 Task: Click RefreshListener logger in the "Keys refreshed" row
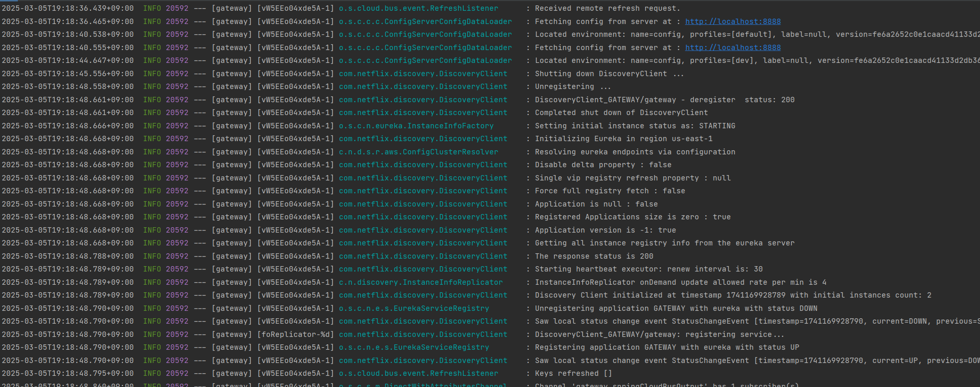[419, 373]
